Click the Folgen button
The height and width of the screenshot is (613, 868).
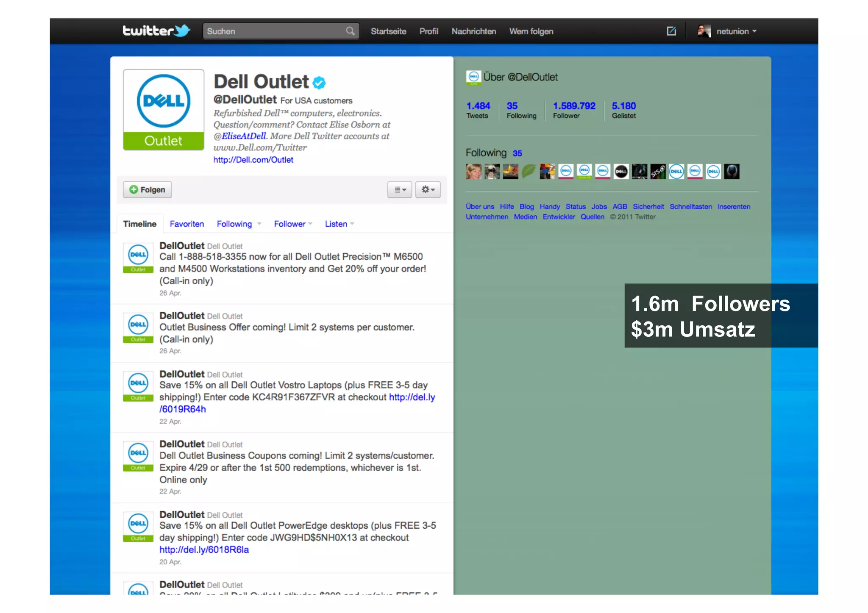click(147, 190)
